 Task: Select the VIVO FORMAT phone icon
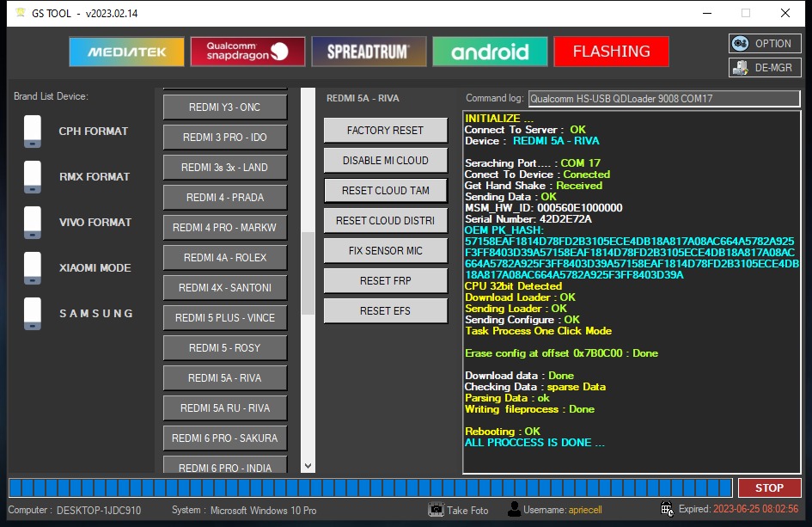[x=33, y=223]
